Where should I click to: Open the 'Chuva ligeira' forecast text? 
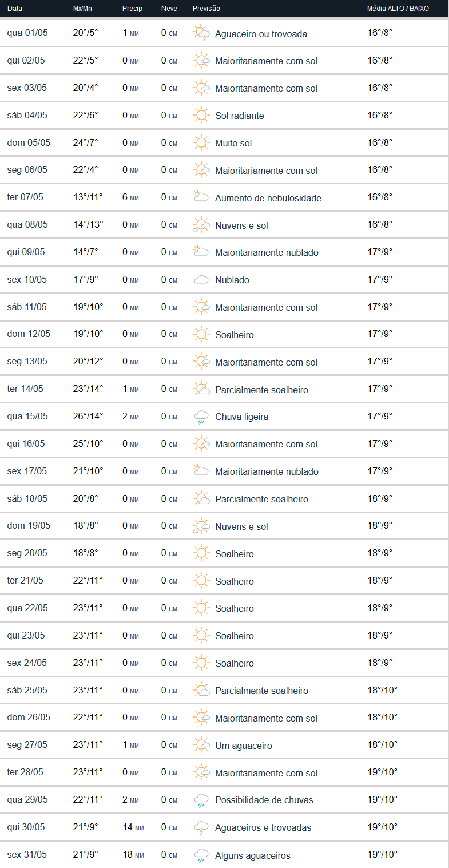coord(241,417)
